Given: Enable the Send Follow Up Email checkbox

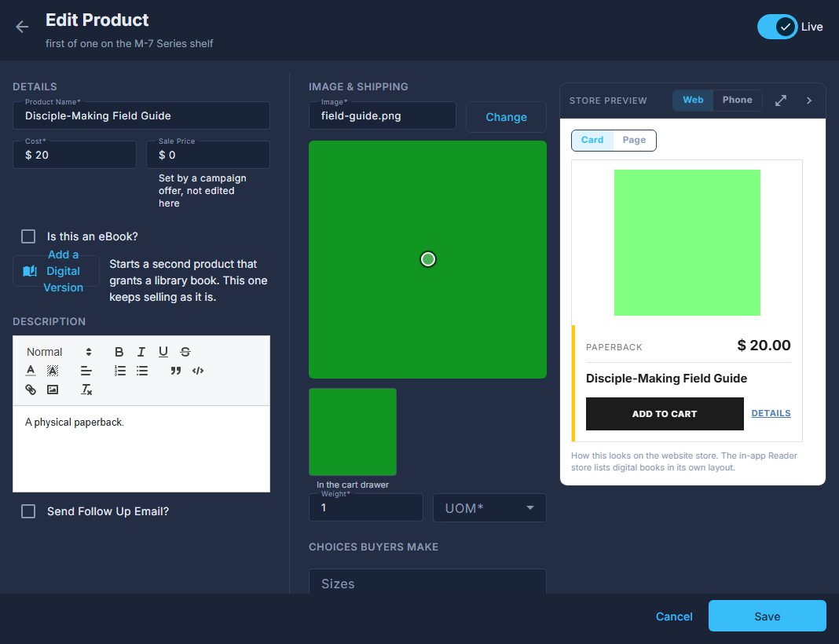Looking at the screenshot, I should pos(28,511).
